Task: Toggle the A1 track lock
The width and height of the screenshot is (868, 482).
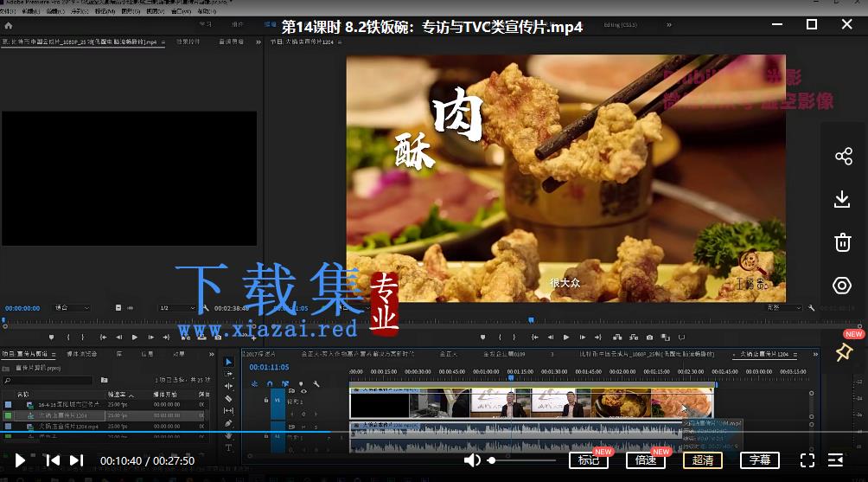Action: (x=265, y=437)
